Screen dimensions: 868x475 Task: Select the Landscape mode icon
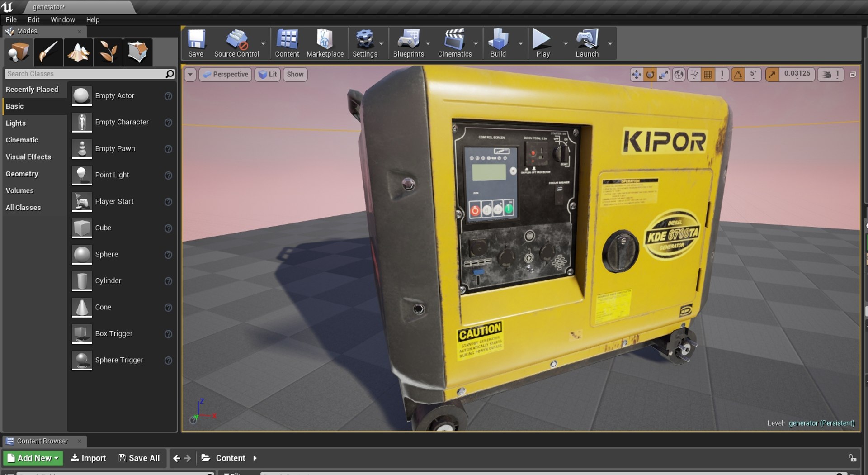[78, 52]
